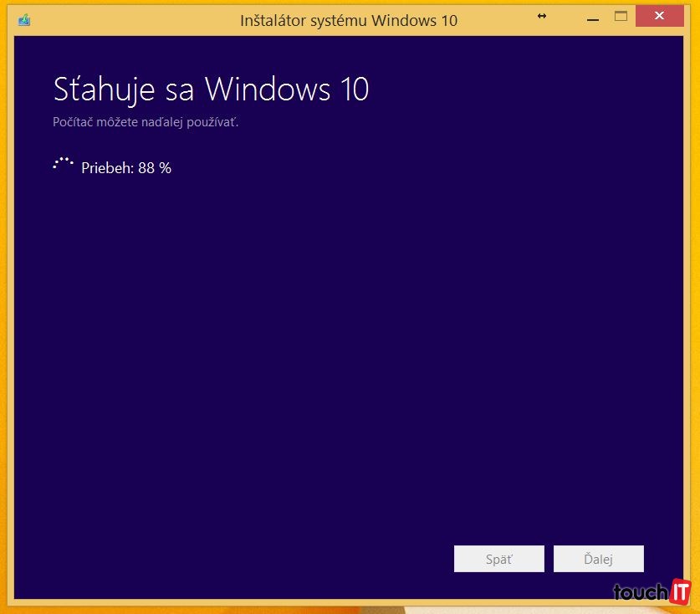The image size is (700, 614).
Task: Click the 88 % progress value
Action: [x=155, y=168]
